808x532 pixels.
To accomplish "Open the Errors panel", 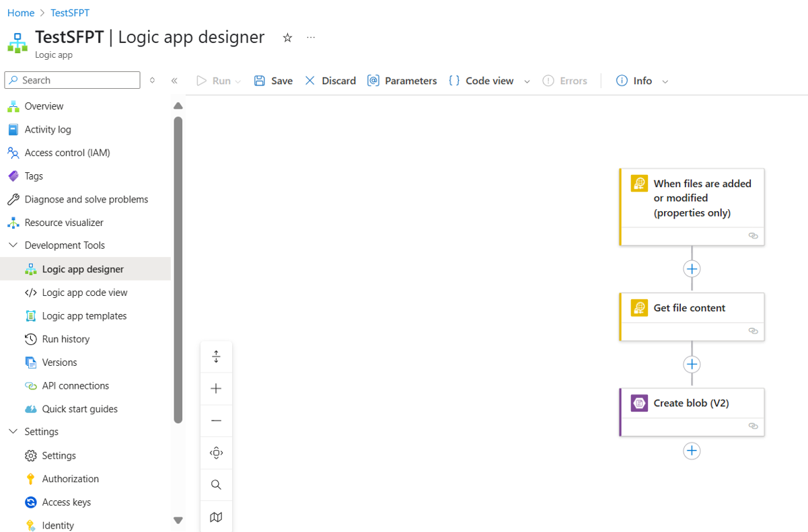I will 564,81.
